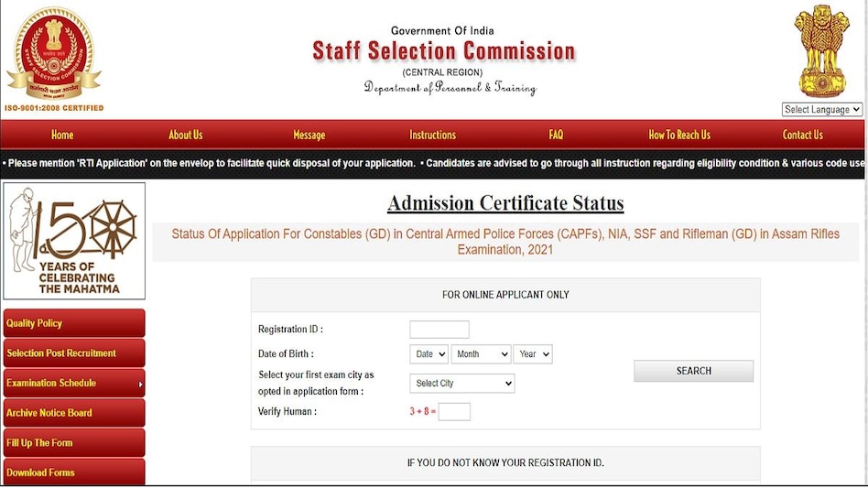This screenshot has width=868, height=488.
Task: Open Selection Post Recruitment sidebar link
Action: (74, 353)
